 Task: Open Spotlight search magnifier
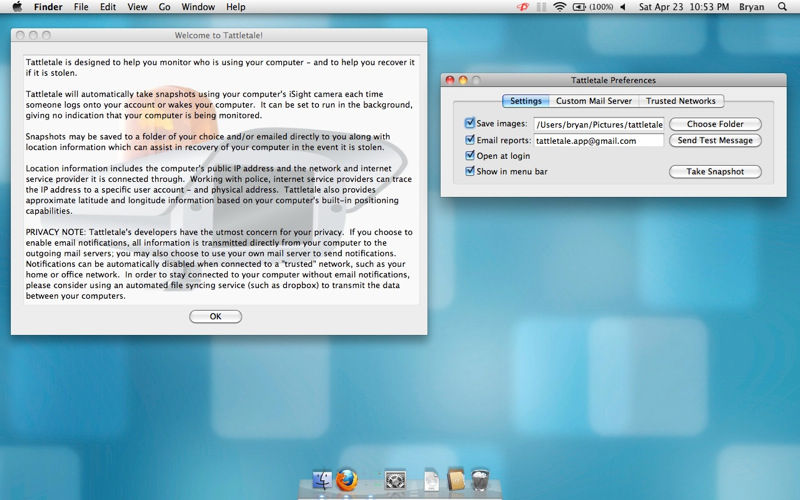click(x=782, y=7)
